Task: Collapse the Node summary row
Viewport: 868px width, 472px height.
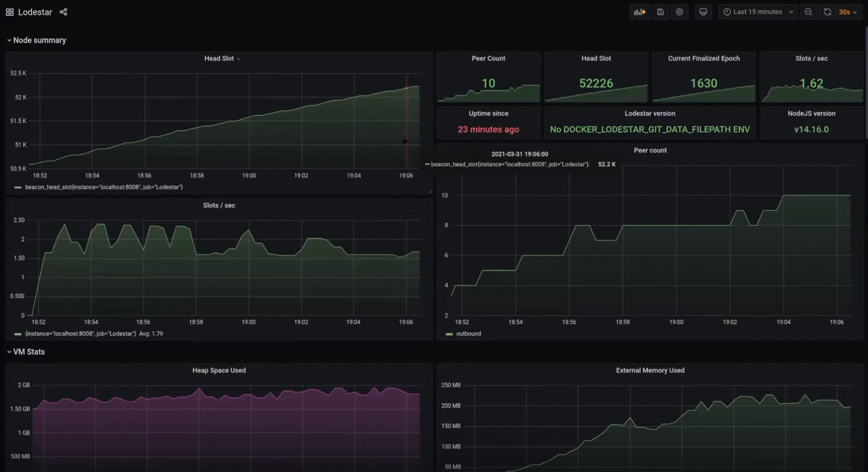Action: (x=36, y=40)
